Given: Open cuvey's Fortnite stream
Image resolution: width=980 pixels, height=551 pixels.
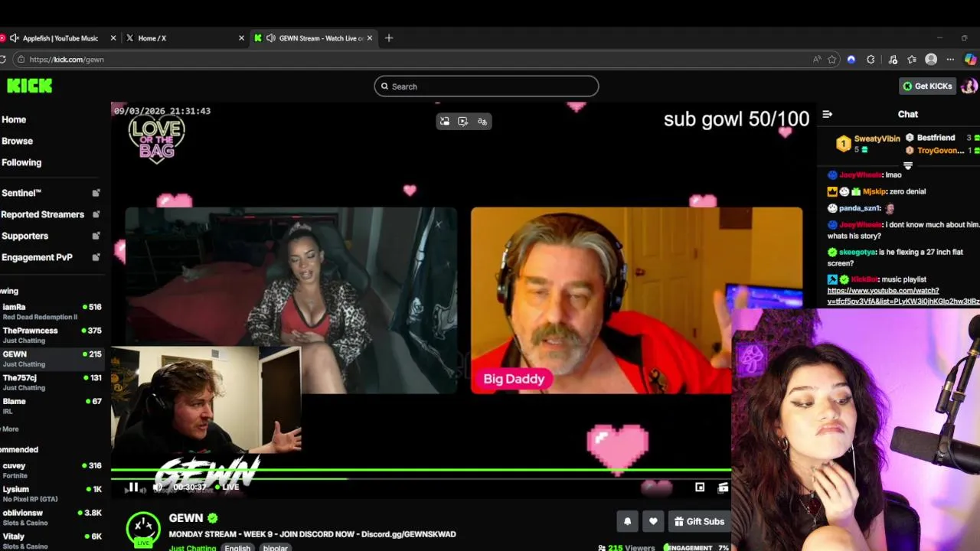Looking at the screenshot, I should click(52, 471).
